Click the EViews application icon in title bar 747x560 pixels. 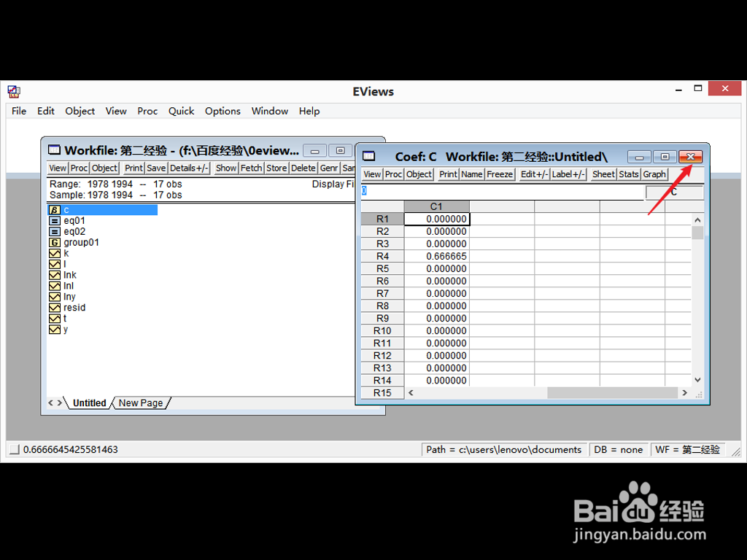pyautogui.click(x=14, y=91)
